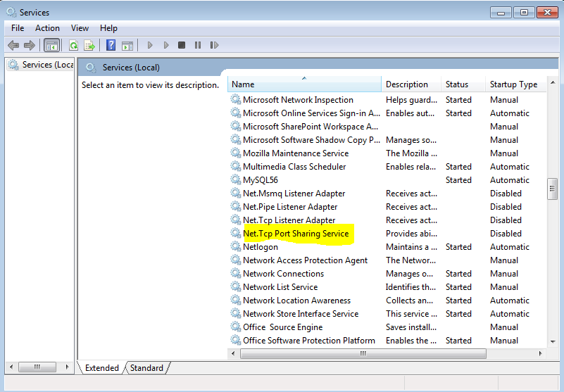Select Microsoft Online Services Sign-in row
This screenshot has width=564, height=392.
[387, 113]
